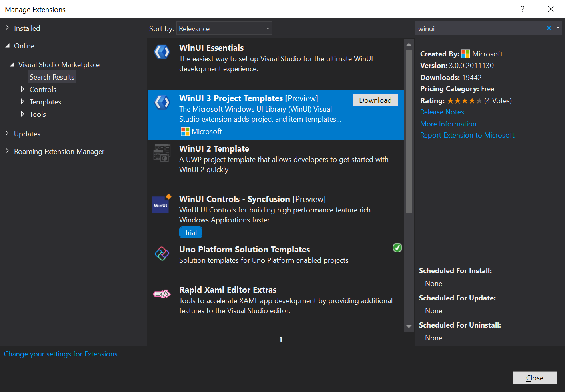The image size is (565, 392).
Task: Select Rapid Xaml Editor Extras title
Action: coord(228,290)
